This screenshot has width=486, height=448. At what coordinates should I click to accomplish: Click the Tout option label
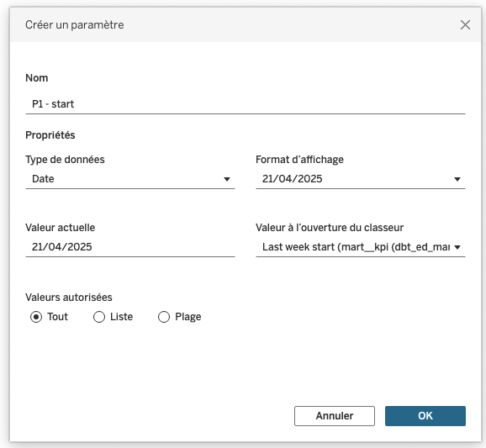pyautogui.click(x=58, y=317)
